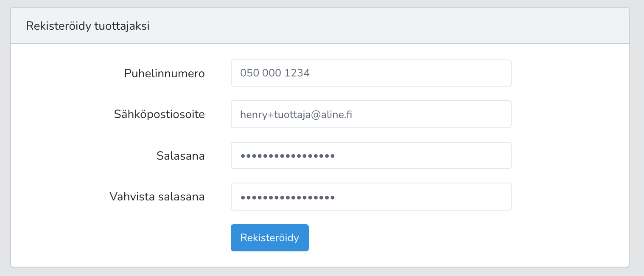Focus the Sähköpostiosoite email field
644x276 pixels.
[371, 114]
